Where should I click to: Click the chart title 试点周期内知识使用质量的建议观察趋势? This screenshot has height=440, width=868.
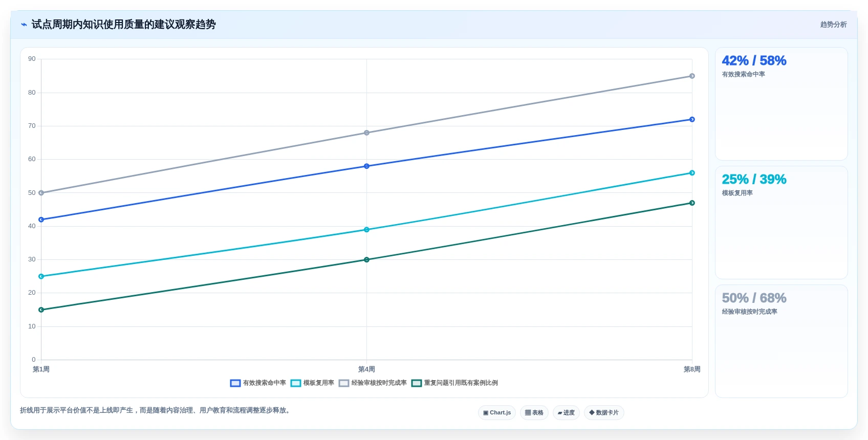(123, 25)
